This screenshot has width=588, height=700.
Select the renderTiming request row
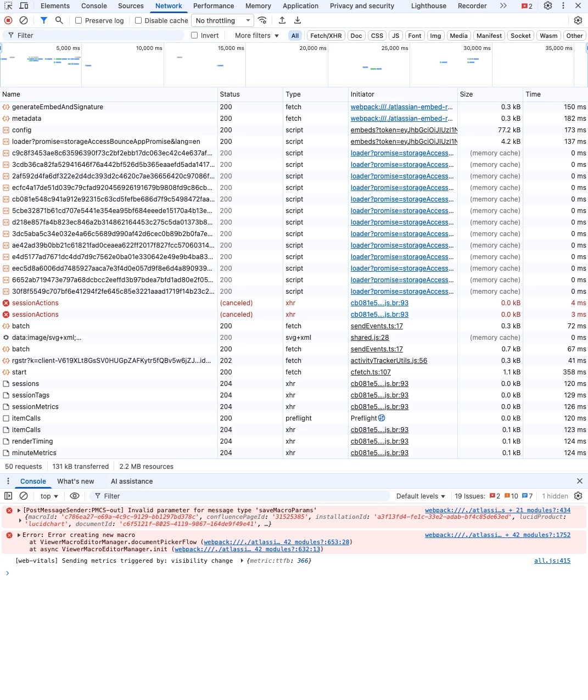[294, 441]
